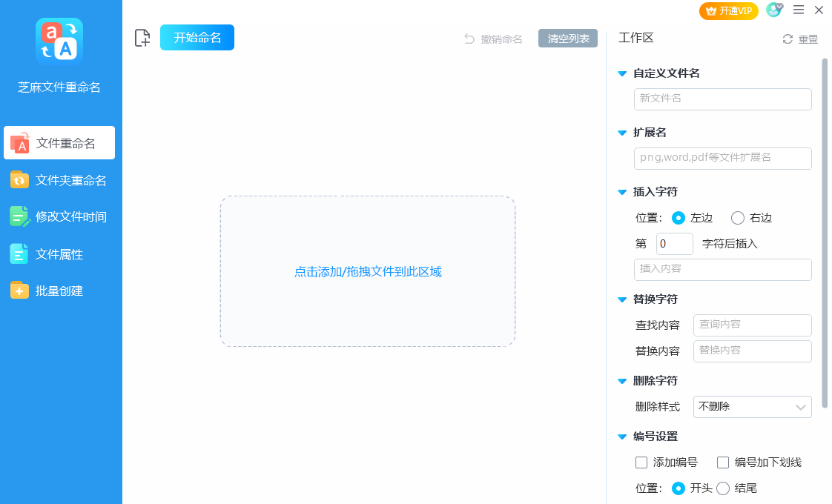Click the work area vertical scrollbar

tap(824, 222)
